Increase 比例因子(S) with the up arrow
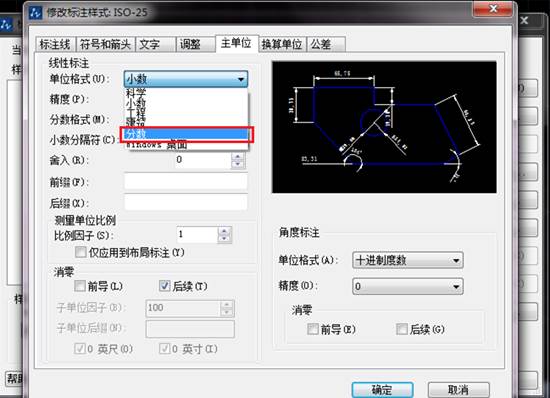 point(224,231)
